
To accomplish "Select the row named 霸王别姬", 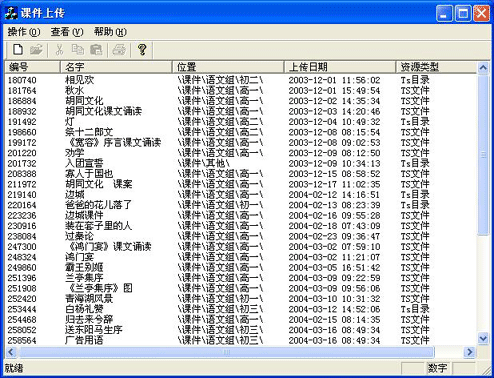I will (241, 267).
